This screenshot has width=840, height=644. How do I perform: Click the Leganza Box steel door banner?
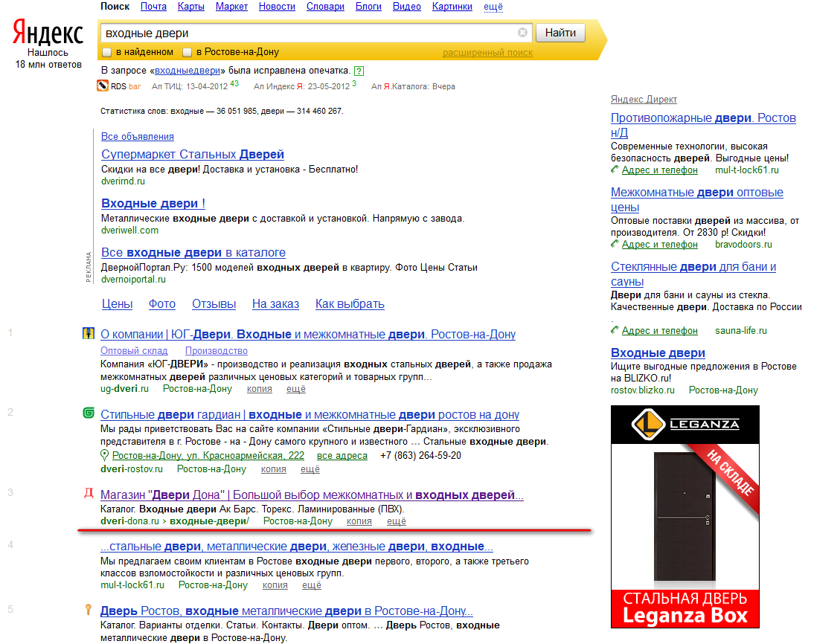point(685,517)
